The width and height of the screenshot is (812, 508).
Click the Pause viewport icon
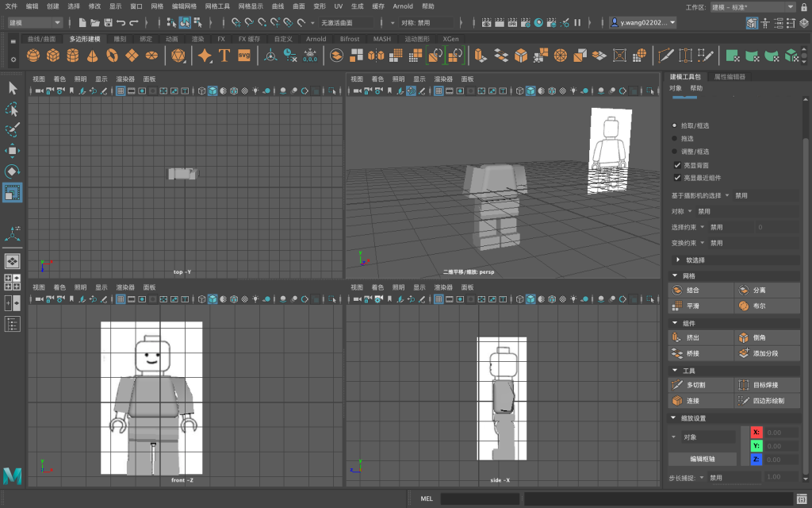pos(577,22)
